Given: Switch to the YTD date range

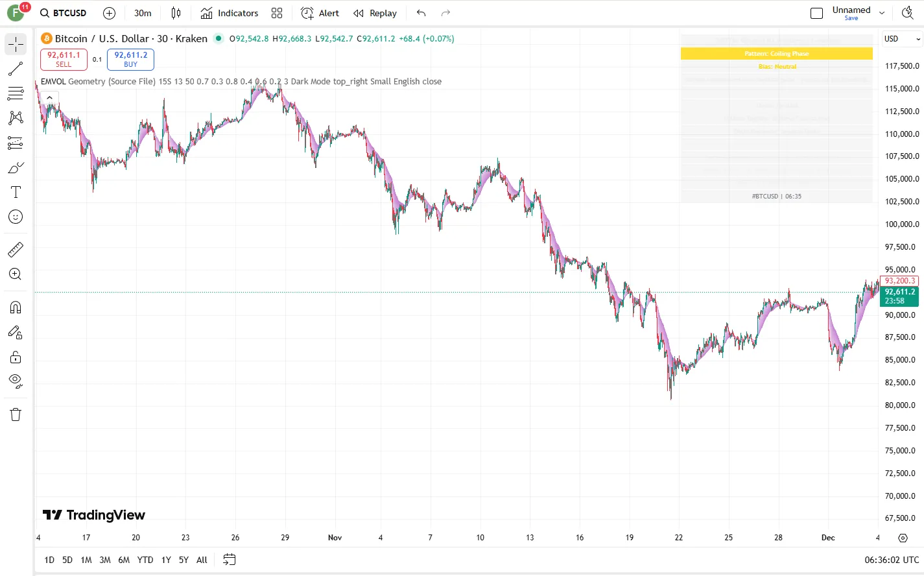Looking at the screenshot, I should pyautogui.click(x=145, y=560).
